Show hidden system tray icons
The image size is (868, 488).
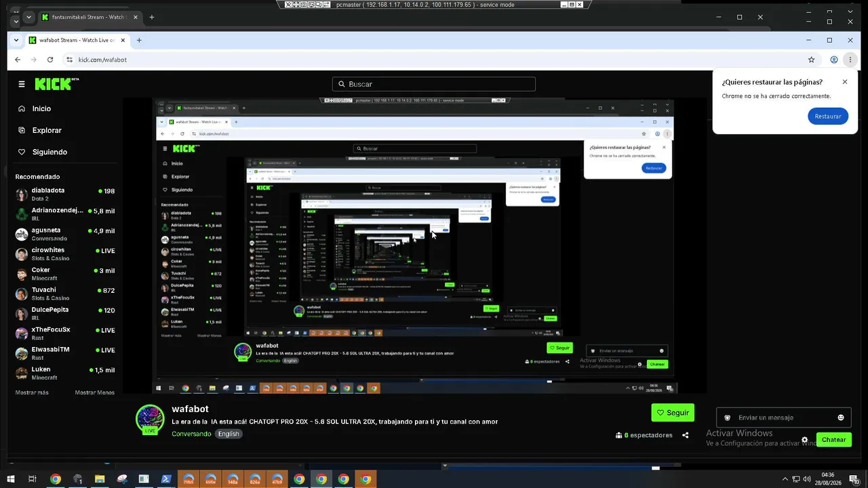pyautogui.click(x=785, y=479)
